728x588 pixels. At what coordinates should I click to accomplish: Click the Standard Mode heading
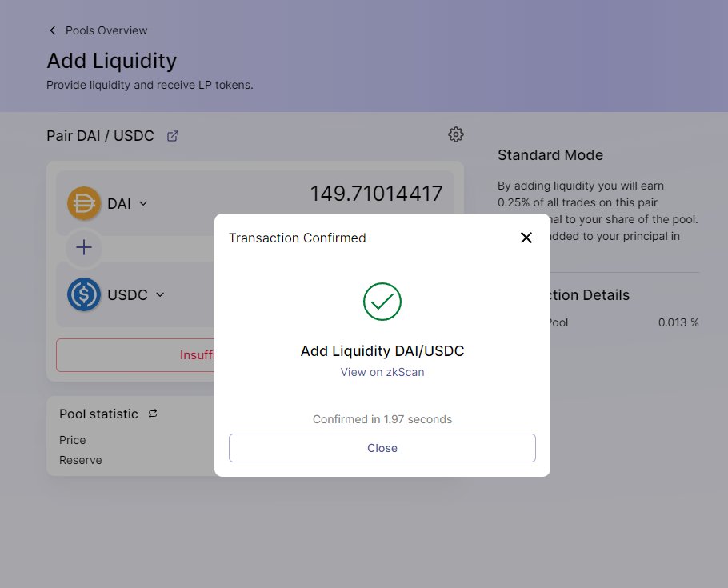550,155
